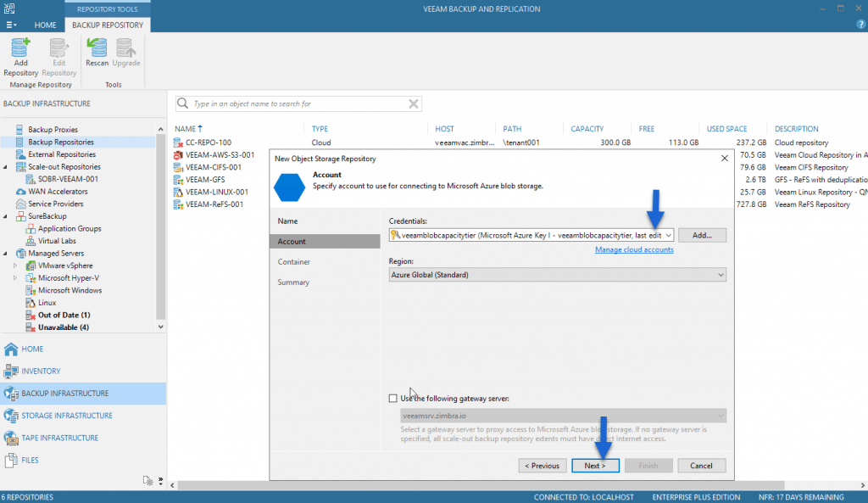Sort by the TYPE column header

320,129
